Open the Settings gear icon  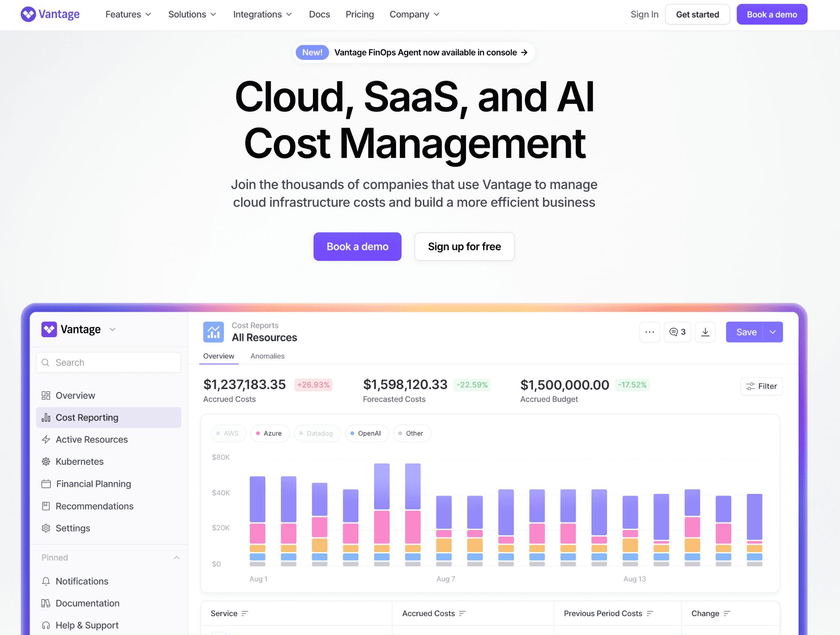pos(46,528)
